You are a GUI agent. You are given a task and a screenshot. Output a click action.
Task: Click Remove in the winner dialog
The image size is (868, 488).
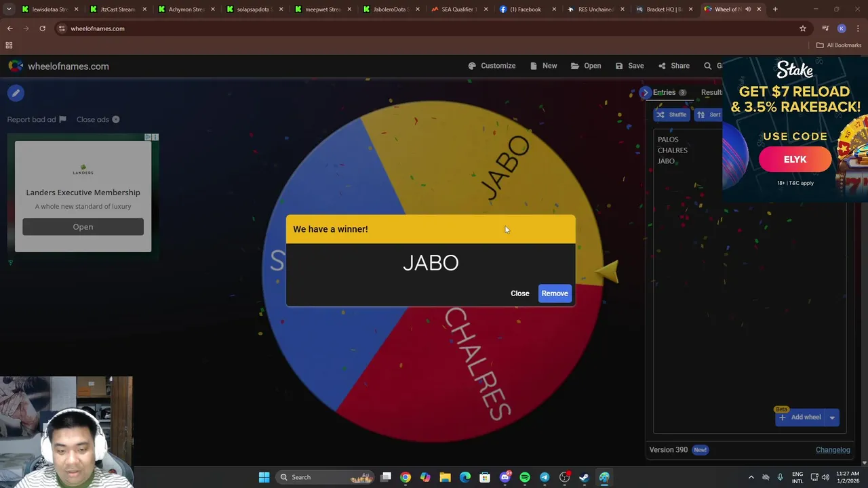coord(555,293)
